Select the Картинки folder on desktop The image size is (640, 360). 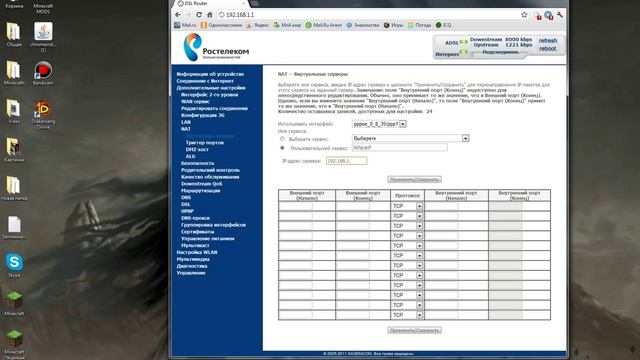click(x=14, y=150)
